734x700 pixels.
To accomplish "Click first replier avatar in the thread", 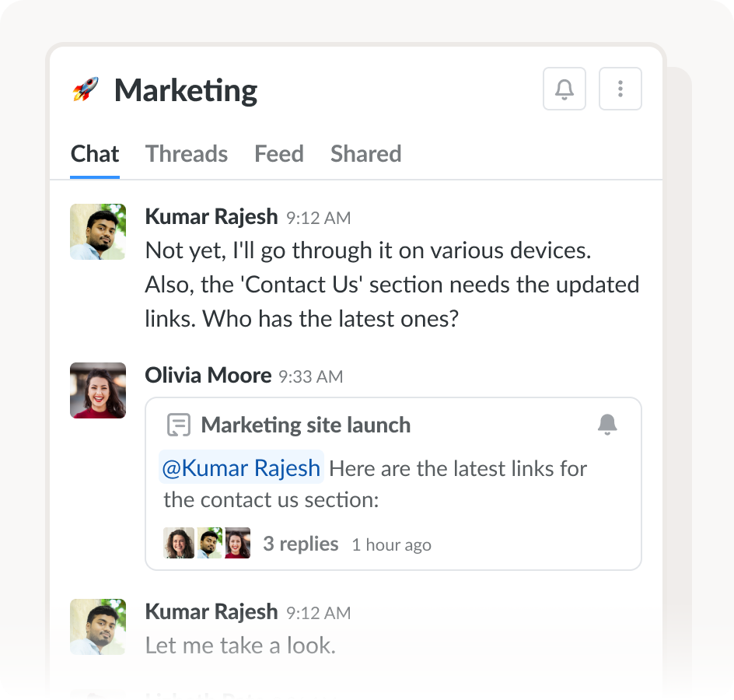I will (179, 543).
